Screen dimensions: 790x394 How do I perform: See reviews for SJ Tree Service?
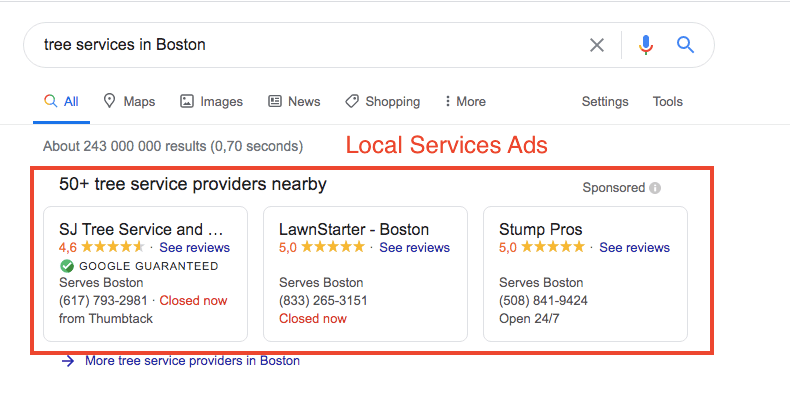click(x=194, y=247)
